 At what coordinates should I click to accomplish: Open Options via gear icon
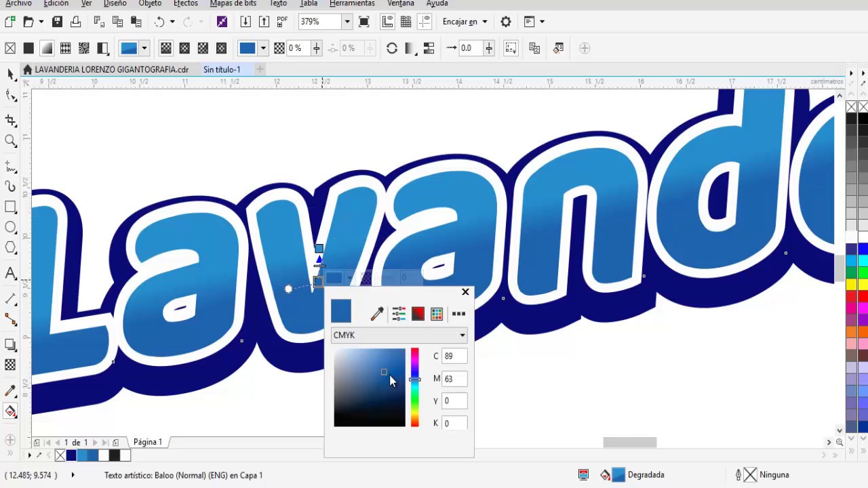coord(506,22)
